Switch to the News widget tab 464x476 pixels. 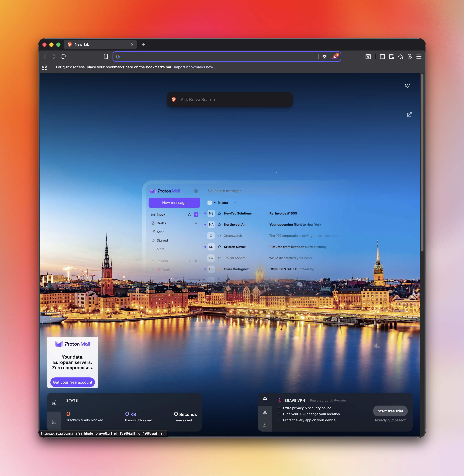click(54, 422)
